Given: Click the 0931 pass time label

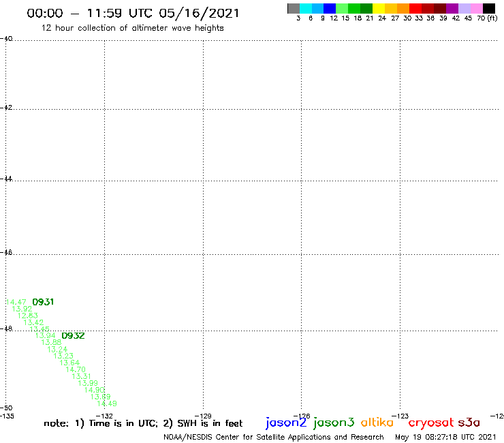Looking at the screenshot, I should [x=43, y=302].
